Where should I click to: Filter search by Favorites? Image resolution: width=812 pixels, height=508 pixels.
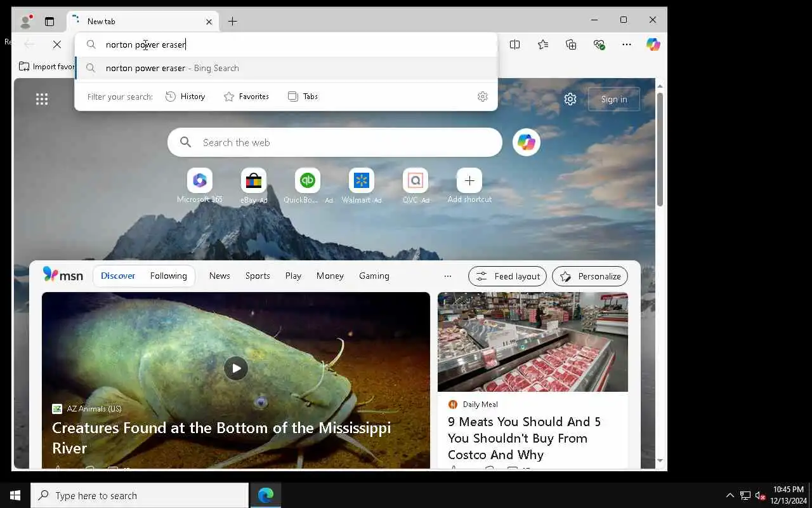point(246,97)
